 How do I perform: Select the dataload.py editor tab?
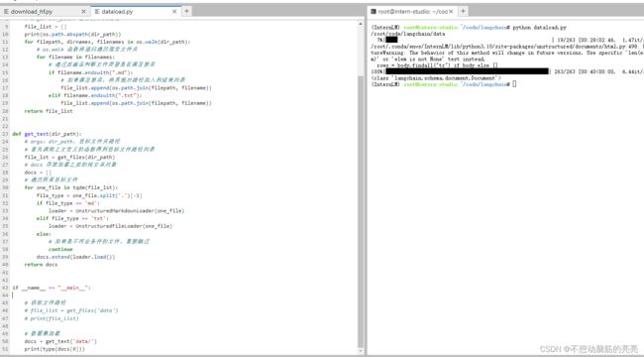click(x=117, y=12)
